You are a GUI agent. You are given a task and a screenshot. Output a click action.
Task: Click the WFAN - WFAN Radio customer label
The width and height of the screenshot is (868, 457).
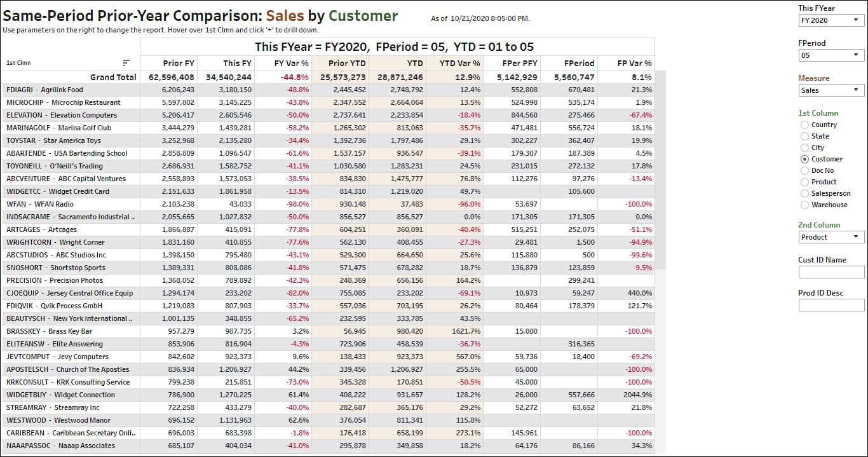[40, 204]
